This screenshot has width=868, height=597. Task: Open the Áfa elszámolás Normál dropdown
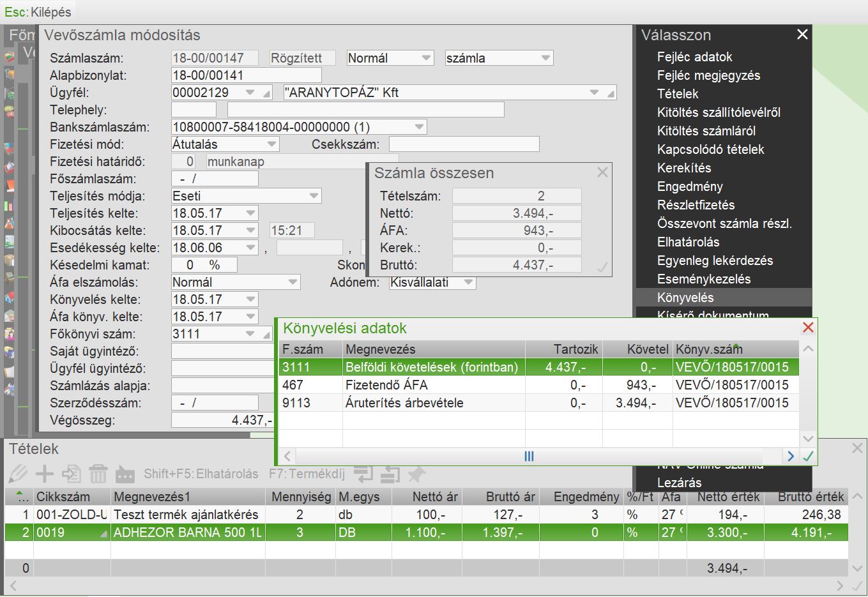coord(293,282)
